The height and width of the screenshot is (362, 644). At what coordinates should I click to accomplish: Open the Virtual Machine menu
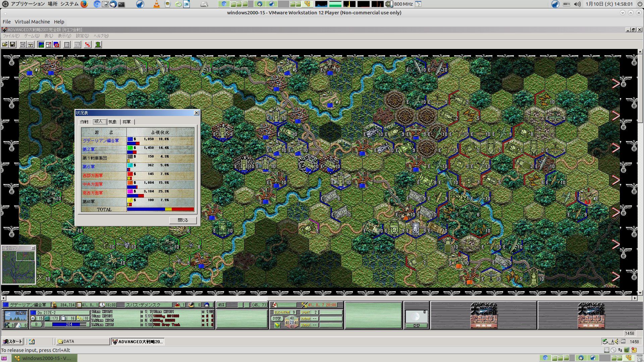pos(32,22)
